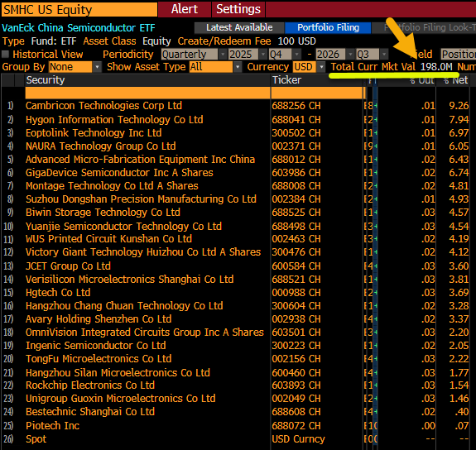Open the Settings menu
476x450 pixels.
[x=238, y=9]
